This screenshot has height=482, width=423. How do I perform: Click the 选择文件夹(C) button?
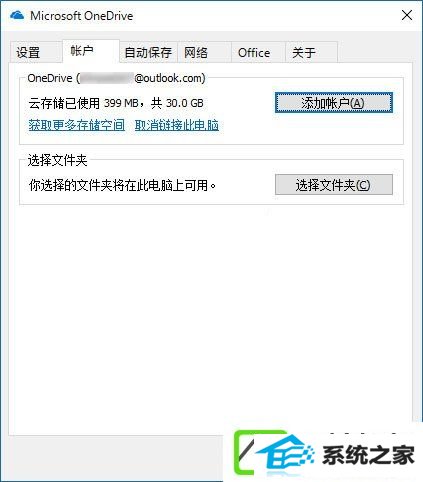click(x=334, y=185)
